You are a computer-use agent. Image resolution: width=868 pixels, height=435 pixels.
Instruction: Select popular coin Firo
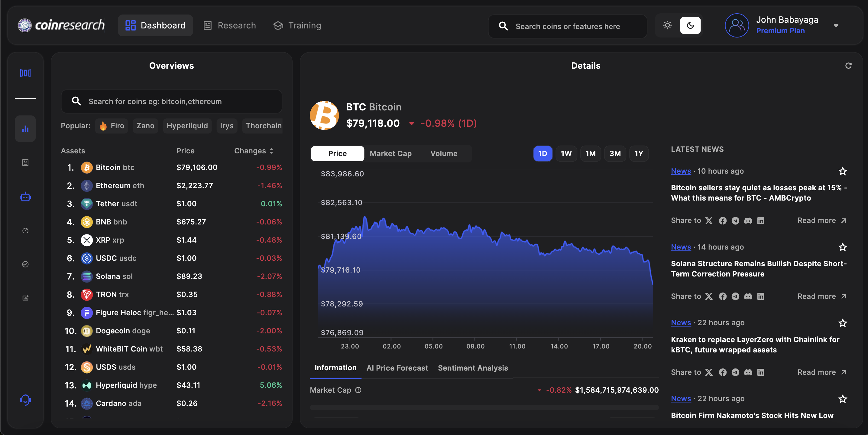[x=112, y=126]
